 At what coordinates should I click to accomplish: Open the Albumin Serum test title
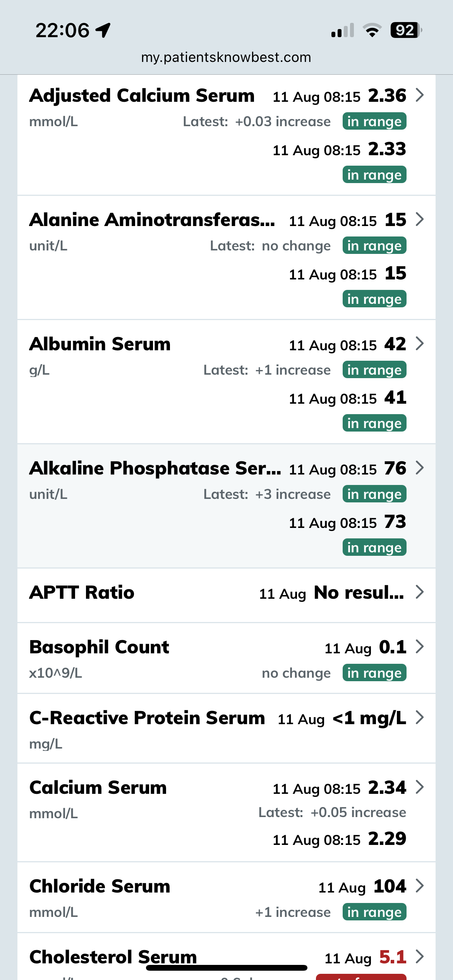click(100, 344)
